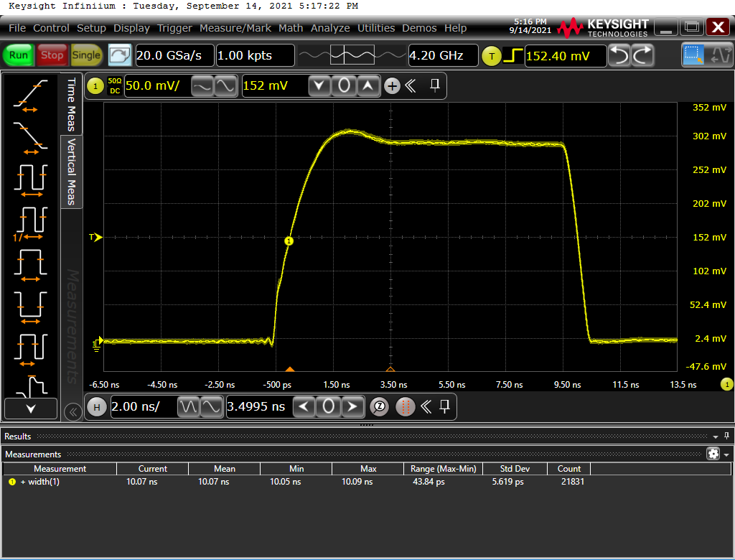Click the auto scale icon beside Single
735x560 pixels.
click(120, 55)
